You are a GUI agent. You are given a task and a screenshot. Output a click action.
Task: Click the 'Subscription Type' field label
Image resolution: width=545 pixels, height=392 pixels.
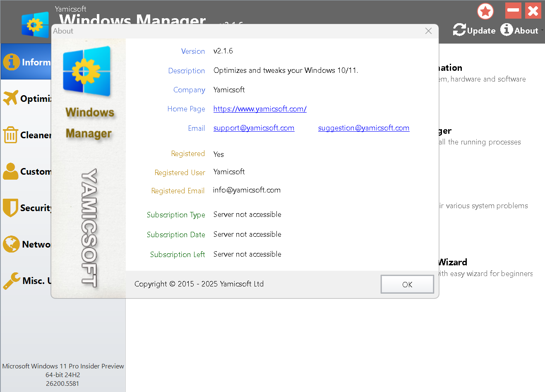pyautogui.click(x=176, y=215)
